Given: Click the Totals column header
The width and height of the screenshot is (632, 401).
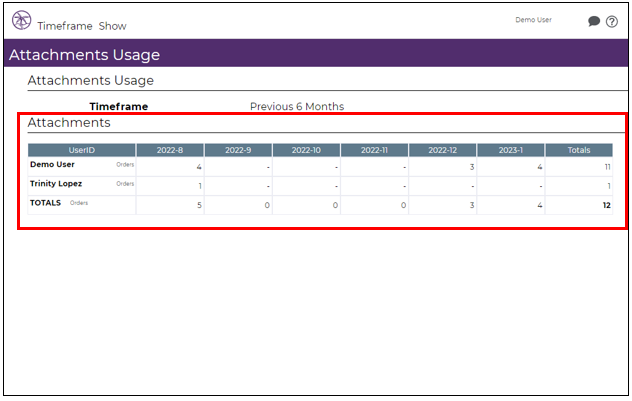Looking at the screenshot, I should [x=579, y=150].
